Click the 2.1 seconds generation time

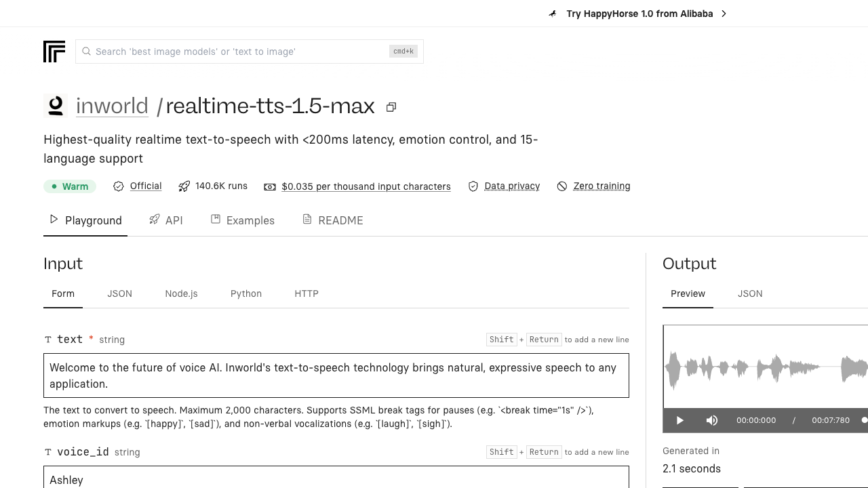click(x=692, y=468)
